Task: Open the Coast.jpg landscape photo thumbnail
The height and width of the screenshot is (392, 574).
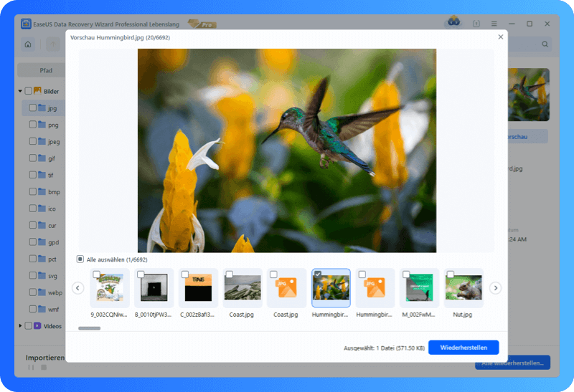Action: (x=243, y=287)
